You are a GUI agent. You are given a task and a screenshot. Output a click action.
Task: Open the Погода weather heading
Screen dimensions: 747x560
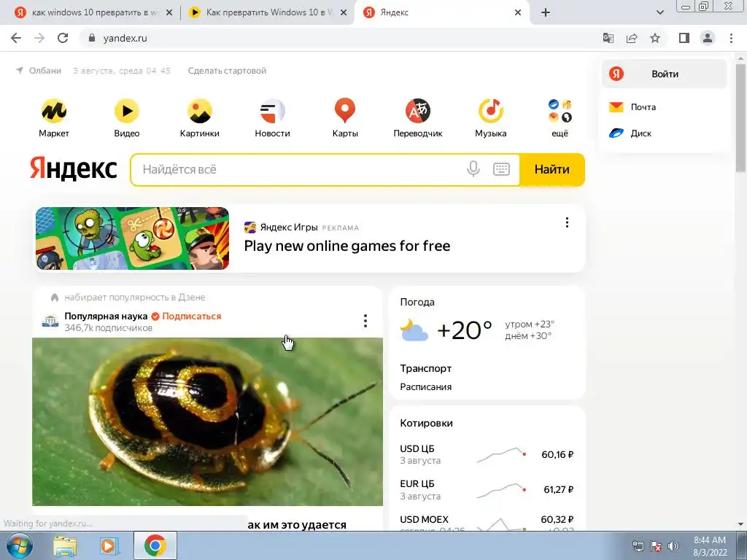point(417,302)
